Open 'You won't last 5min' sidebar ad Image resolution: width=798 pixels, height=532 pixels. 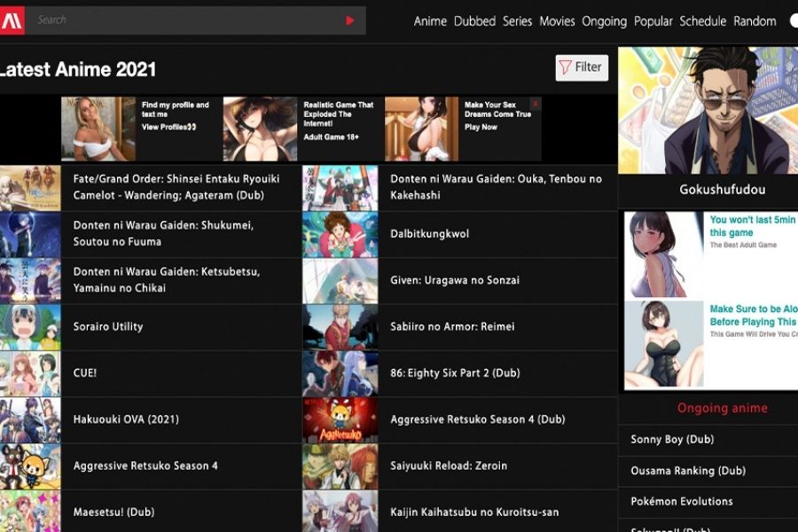[711, 255]
